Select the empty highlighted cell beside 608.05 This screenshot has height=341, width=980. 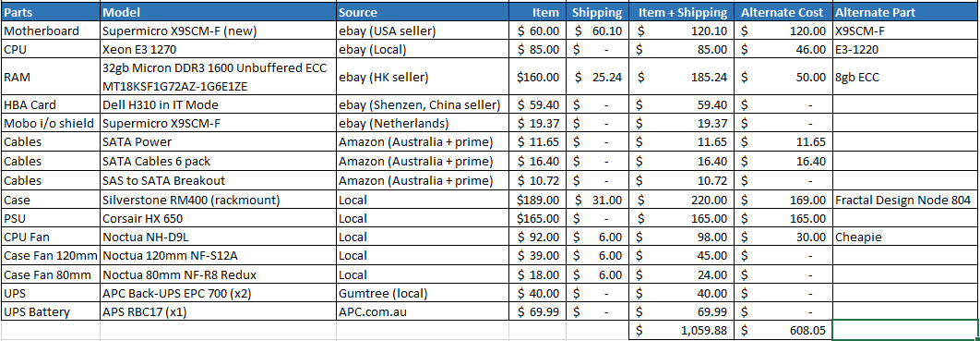coord(904,331)
